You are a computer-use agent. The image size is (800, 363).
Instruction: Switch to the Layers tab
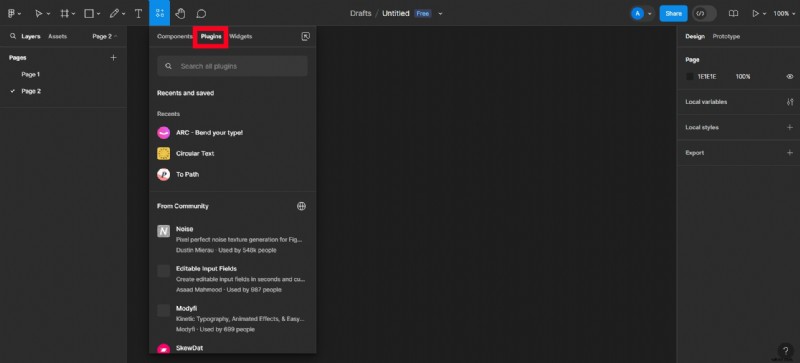[x=31, y=36]
